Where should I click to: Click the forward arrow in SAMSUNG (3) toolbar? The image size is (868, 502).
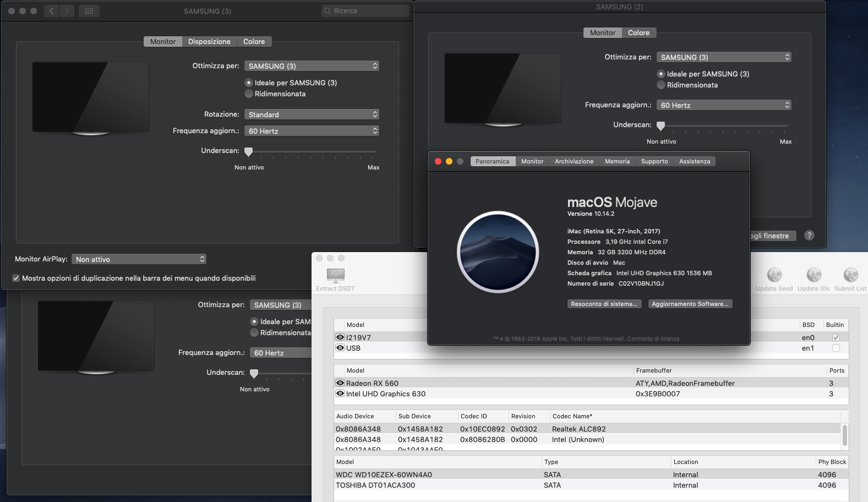tap(67, 11)
